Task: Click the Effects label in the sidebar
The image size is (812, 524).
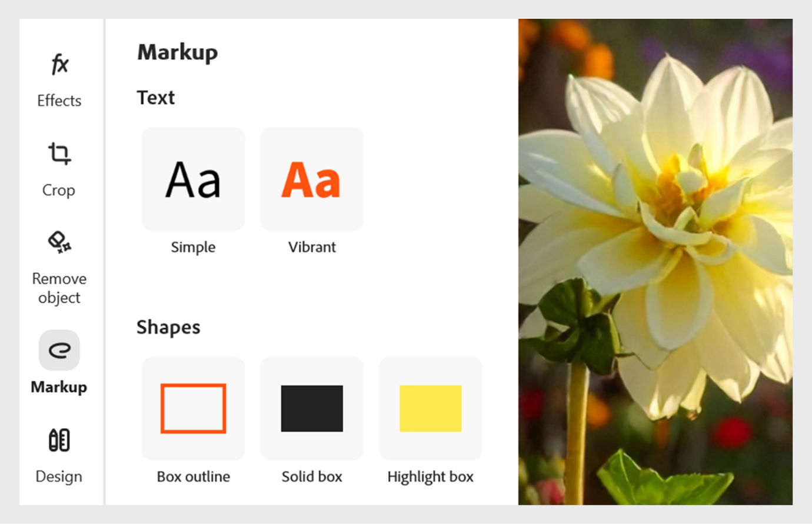Action: (59, 101)
